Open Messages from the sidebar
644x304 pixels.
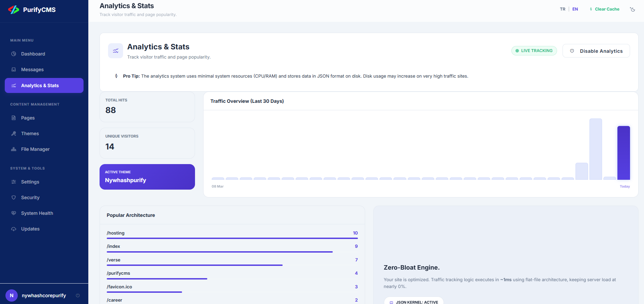[x=32, y=69]
